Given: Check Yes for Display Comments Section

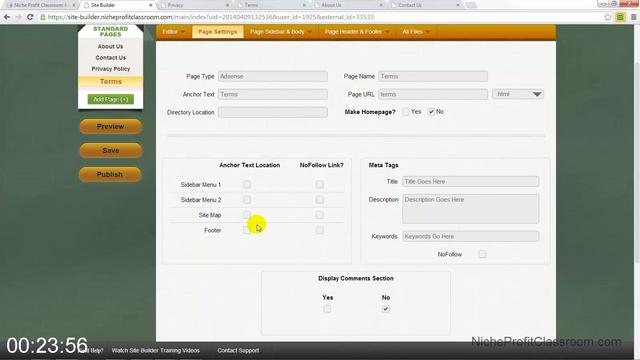Looking at the screenshot, I should coord(327,309).
